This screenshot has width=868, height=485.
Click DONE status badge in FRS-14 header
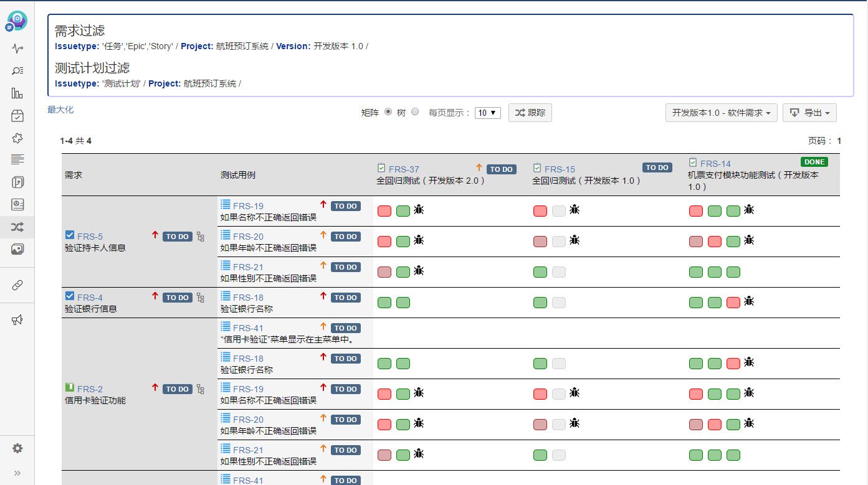pos(814,162)
